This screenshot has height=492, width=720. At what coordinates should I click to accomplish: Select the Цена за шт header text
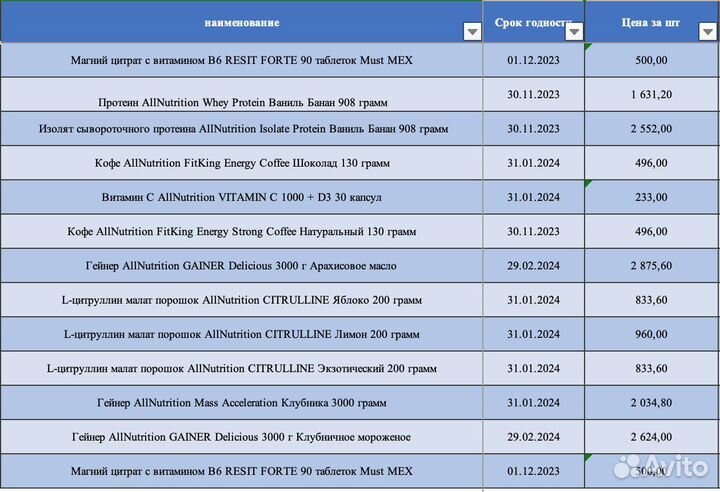651,22
